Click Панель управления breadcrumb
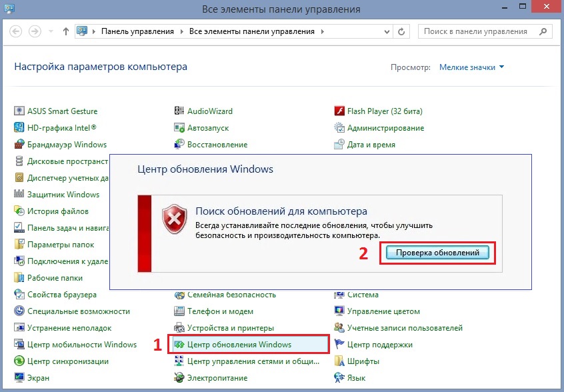Image resolution: width=564 pixels, height=392 pixels. click(x=138, y=31)
